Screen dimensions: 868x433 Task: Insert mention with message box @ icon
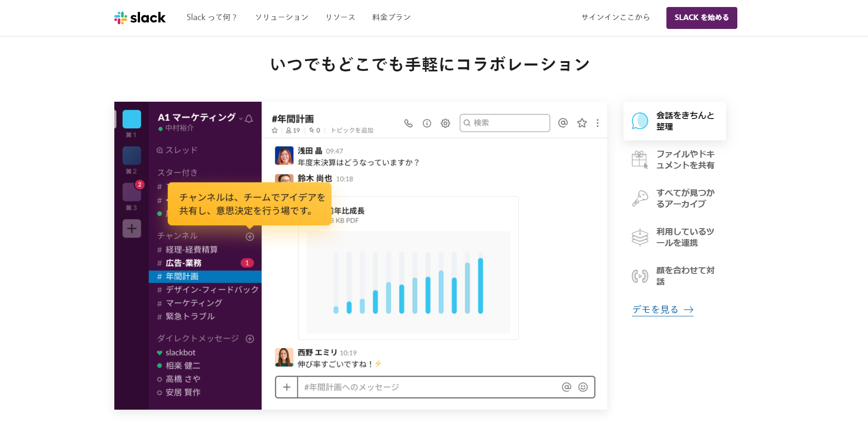[567, 387]
